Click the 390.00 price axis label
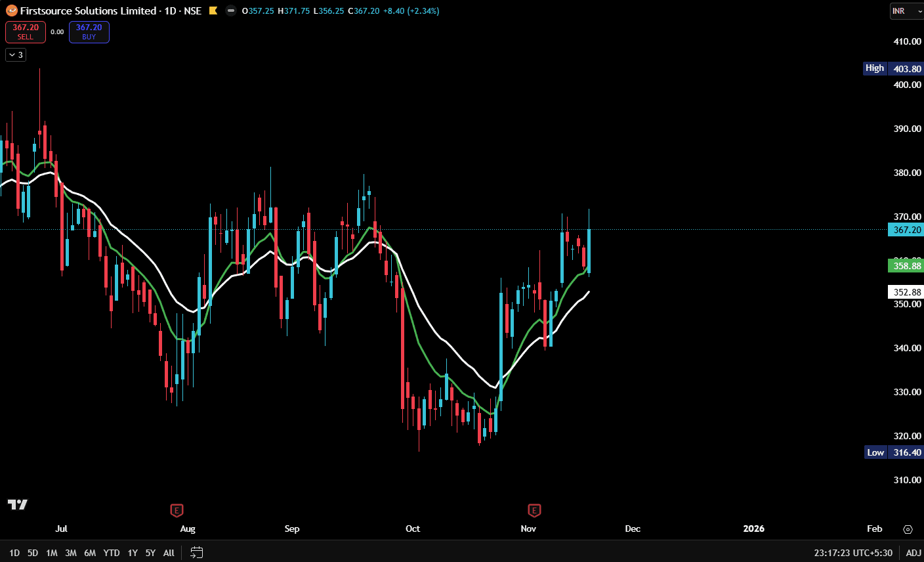924x562 pixels. click(908, 129)
